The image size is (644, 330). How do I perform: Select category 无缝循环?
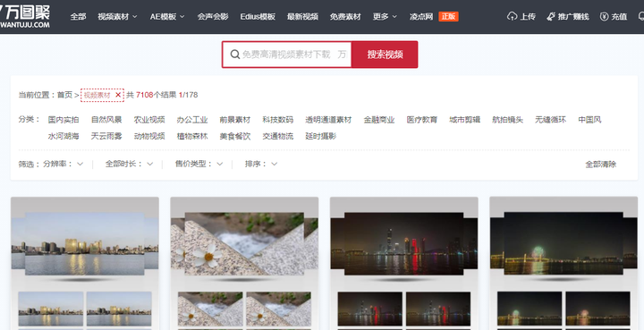(550, 120)
